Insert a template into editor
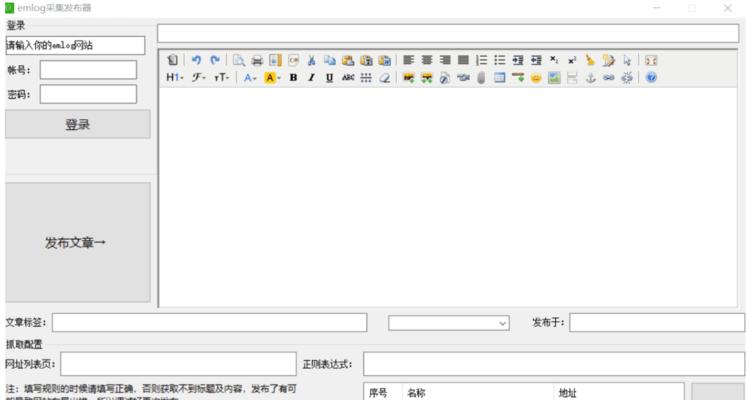The height and width of the screenshot is (400, 748). [275, 60]
